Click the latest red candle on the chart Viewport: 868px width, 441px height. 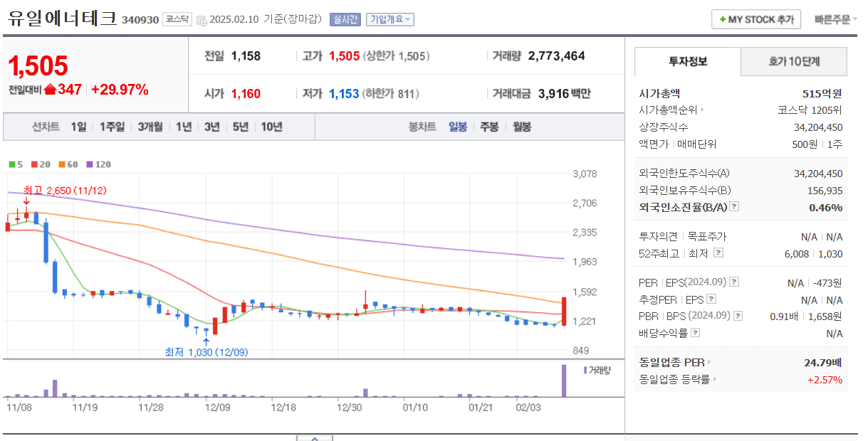point(563,312)
